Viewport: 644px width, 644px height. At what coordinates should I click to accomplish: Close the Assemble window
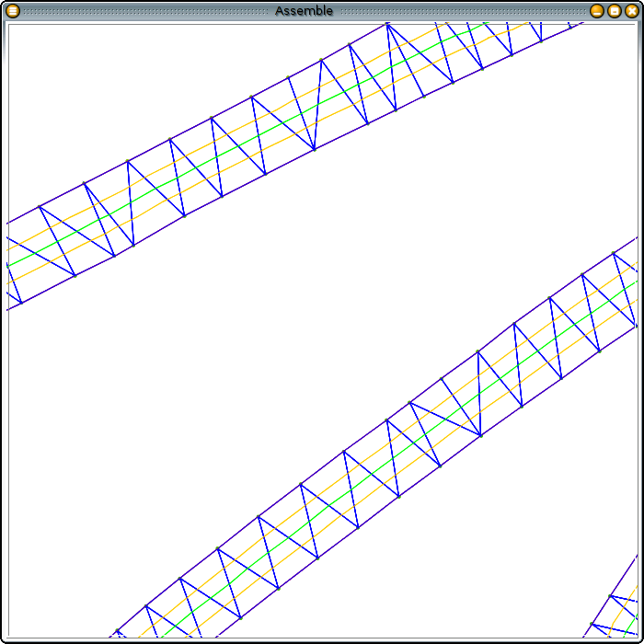click(x=630, y=11)
